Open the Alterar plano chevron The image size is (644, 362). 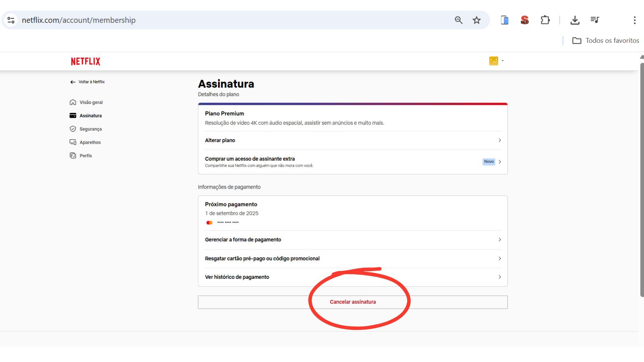(x=500, y=140)
